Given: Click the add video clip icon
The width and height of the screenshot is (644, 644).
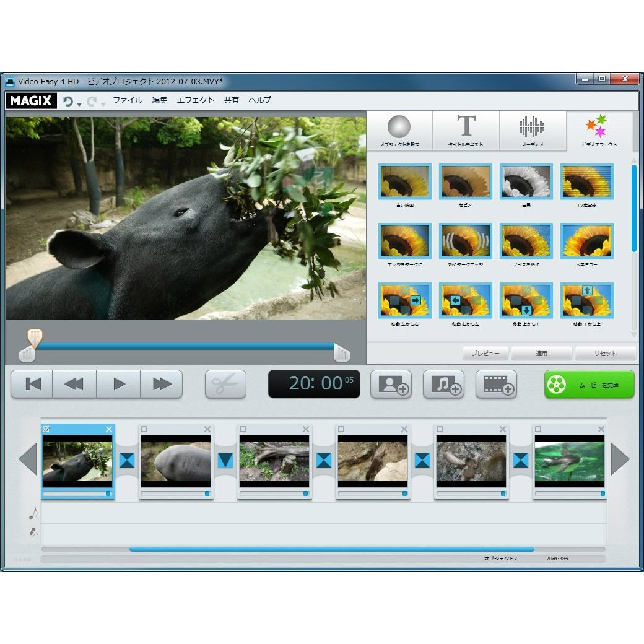Looking at the screenshot, I should pos(496,384).
